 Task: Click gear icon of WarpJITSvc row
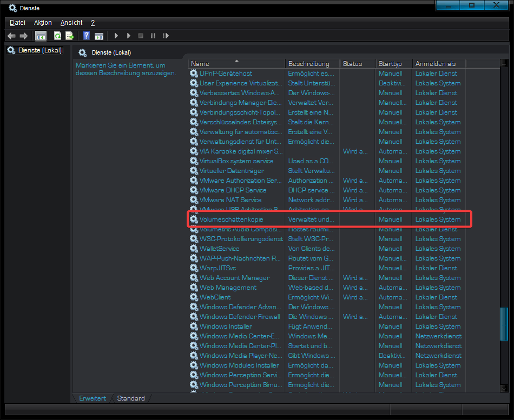194,268
